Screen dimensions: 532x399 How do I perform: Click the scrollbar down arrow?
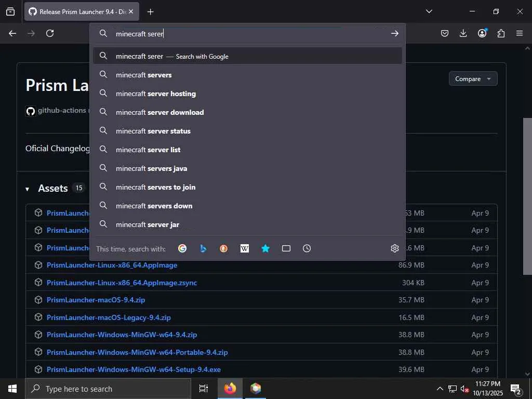point(527,374)
